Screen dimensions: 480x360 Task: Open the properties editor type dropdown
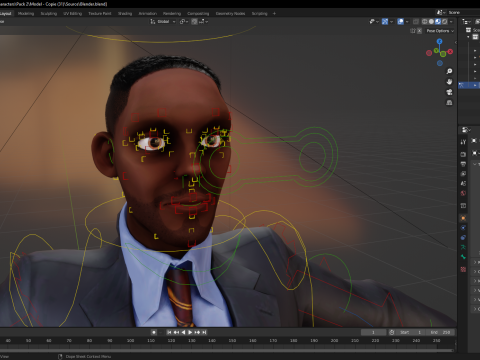[466, 129]
